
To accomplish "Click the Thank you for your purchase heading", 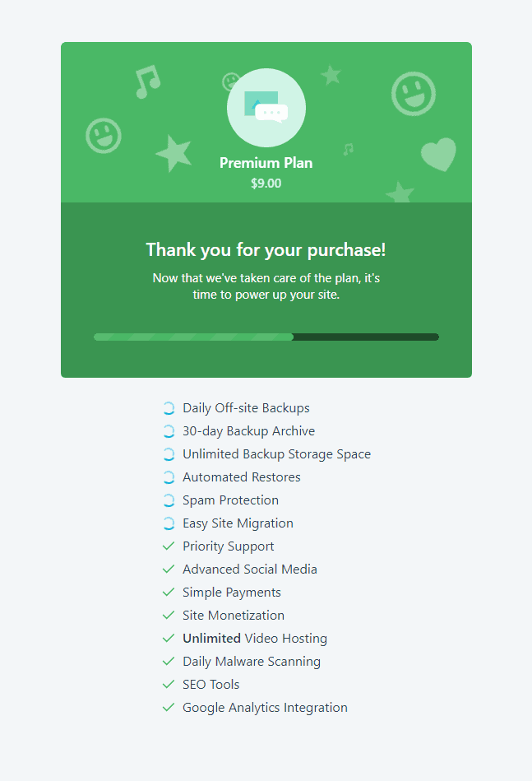I will click(265, 249).
